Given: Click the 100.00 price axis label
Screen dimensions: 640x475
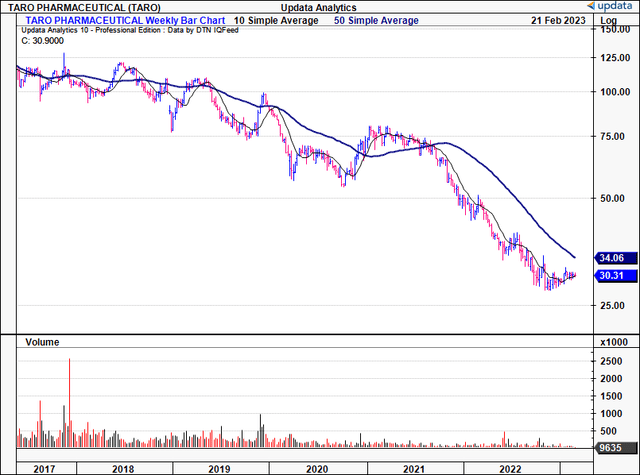Looking at the screenshot, I should (x=615, y=92).
